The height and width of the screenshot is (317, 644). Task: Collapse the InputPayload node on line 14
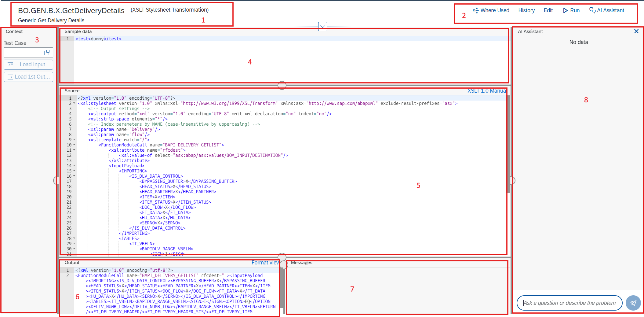click(x=74, y=166)
